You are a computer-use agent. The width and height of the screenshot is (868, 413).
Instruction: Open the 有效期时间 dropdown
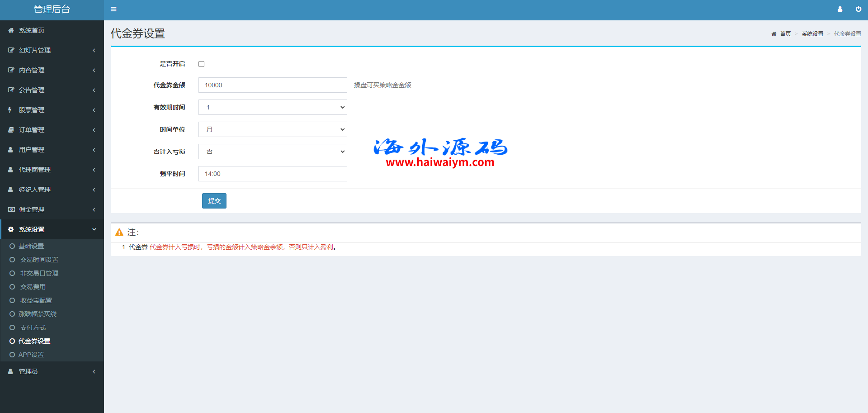pos(273,107)
